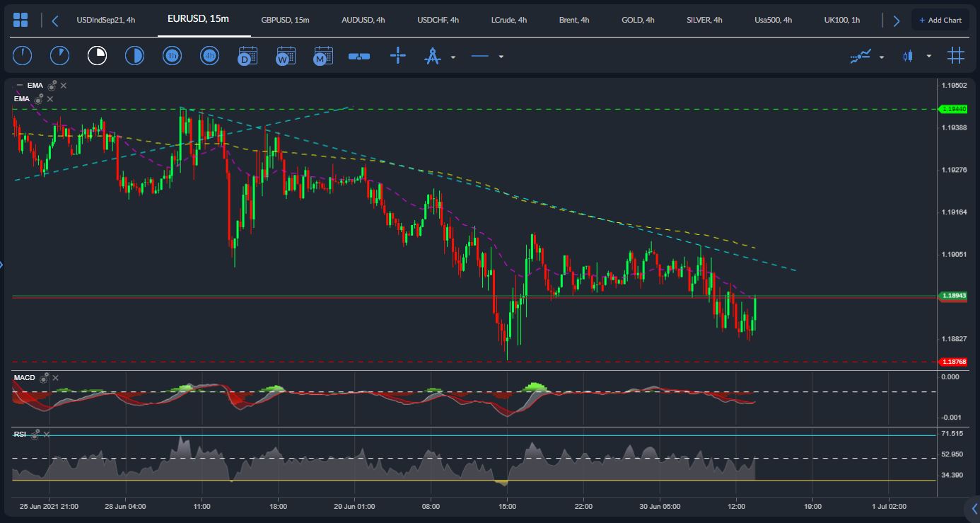Click the candlestick chart type icon
Viewport: 980px width, 523px height.
pos(908,56)
